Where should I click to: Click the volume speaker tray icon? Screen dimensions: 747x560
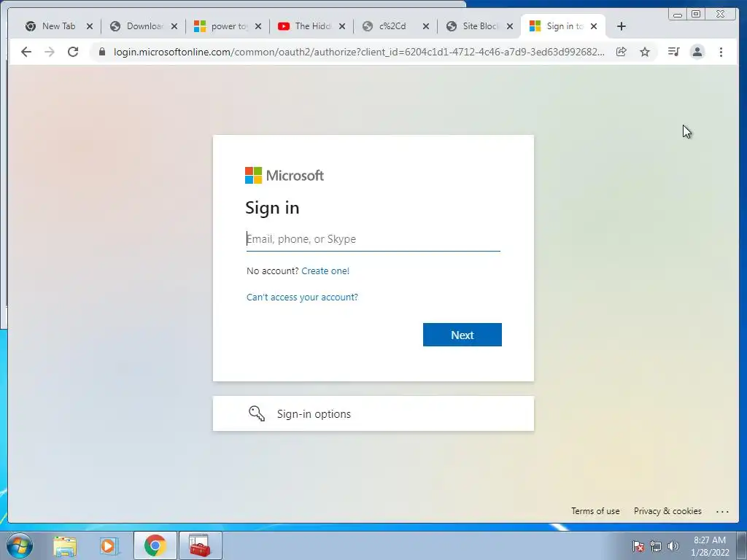[x=673, y=546]
